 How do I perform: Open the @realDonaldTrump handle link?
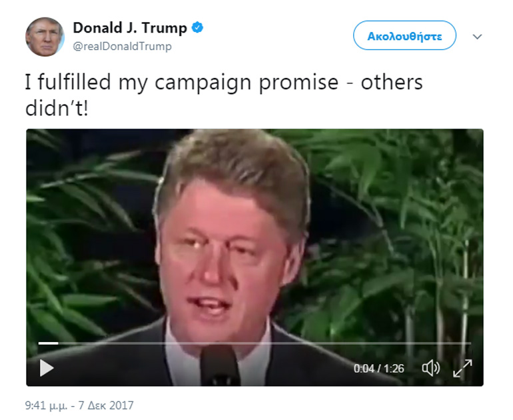[x=123, y=47]
